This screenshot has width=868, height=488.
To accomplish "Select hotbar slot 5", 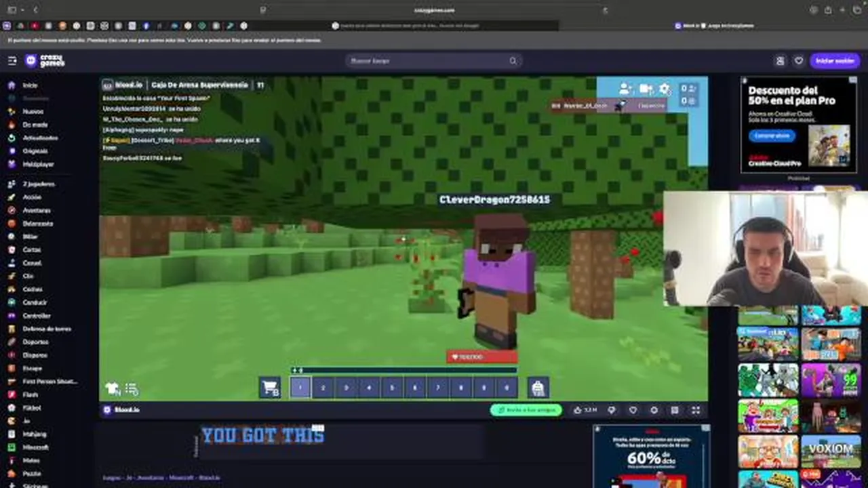I will click(x=392, y=388).
